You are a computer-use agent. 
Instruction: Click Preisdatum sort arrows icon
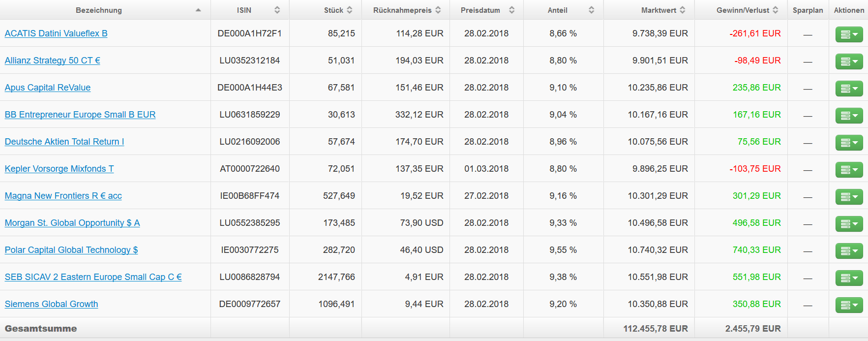coord(512,10)
